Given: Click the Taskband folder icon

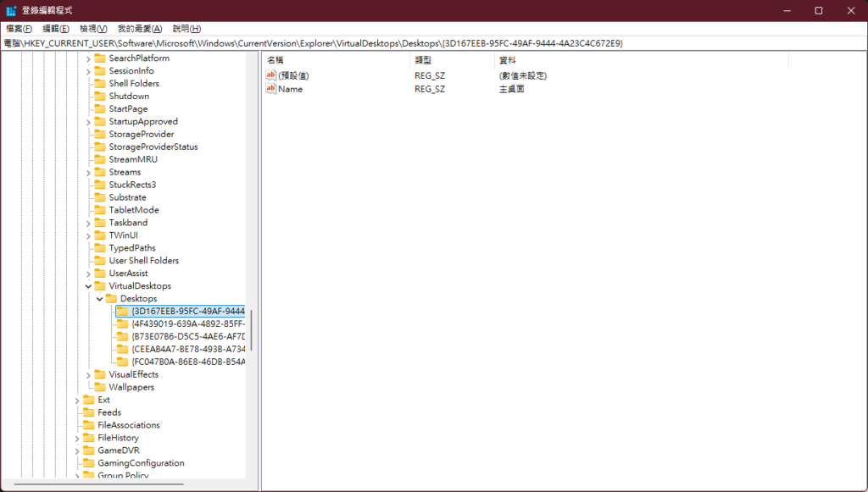Looking at the screenshot, I should click(x=99, y=223).
